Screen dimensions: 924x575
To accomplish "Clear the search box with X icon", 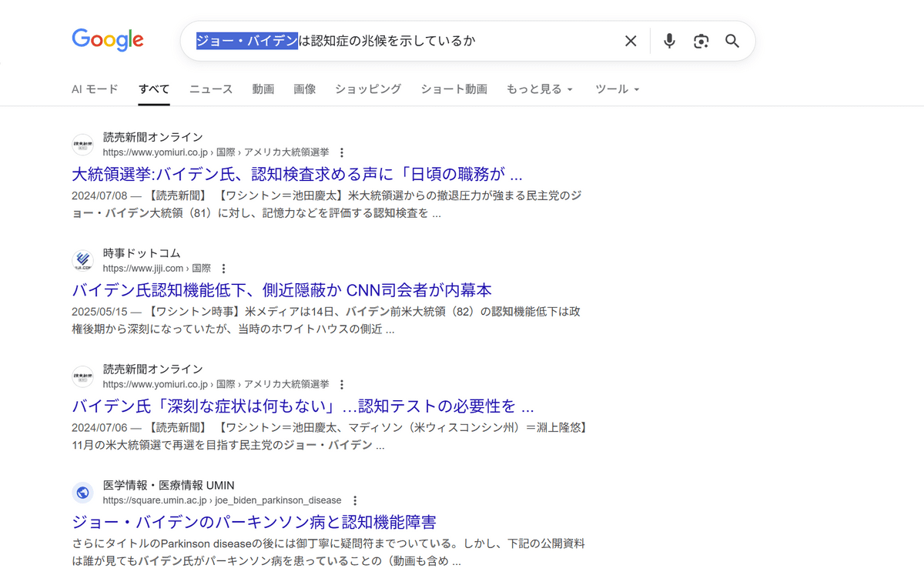I will pos(631,41).
